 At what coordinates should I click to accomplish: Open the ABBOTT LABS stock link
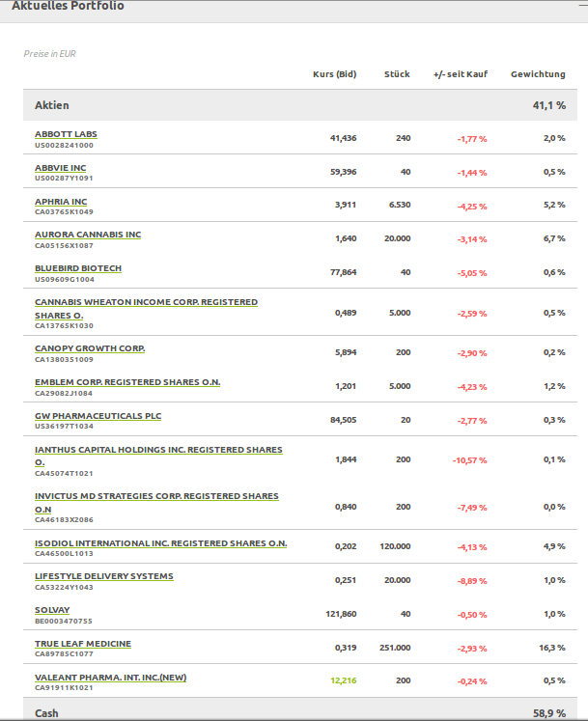point(66,134)
